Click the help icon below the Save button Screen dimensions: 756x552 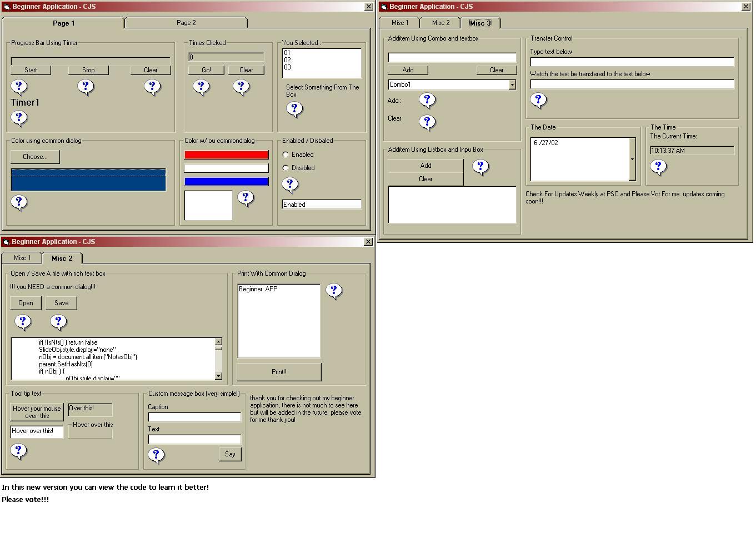click(x=58, y=322)
